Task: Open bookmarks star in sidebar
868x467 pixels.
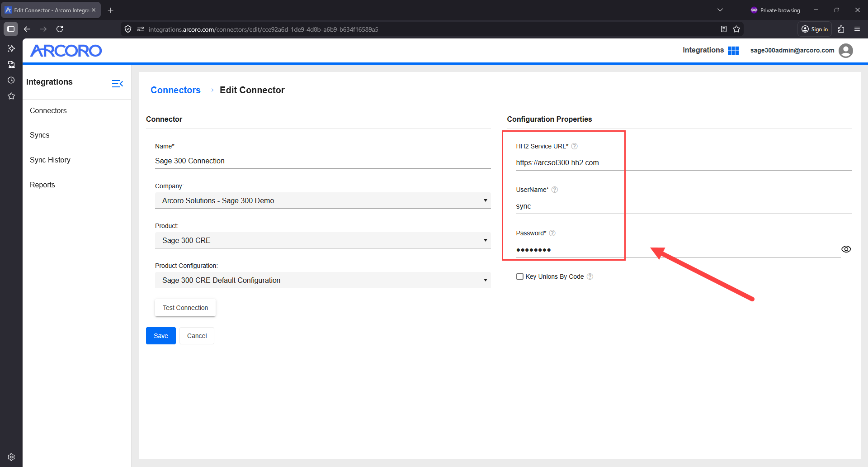Action: click(x=11, y=96)
